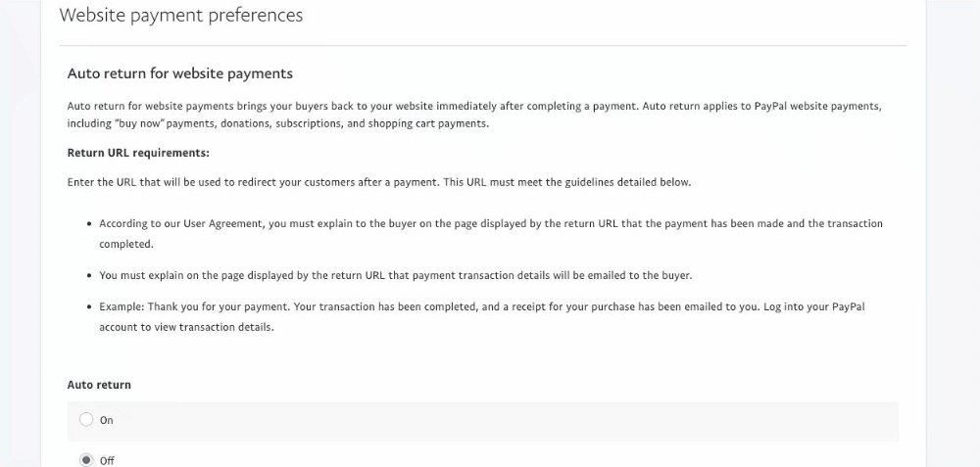Click the divider line under the page title
The width and height of the screenshot is (980, 467).
pos(483,45)
